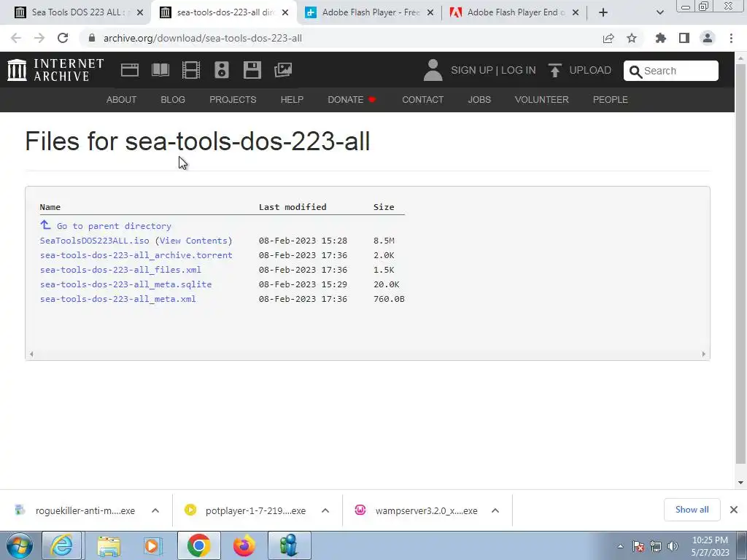This screenshot has height=560, width=747.
Task: Click the user avatar icon
Action: 433,70
